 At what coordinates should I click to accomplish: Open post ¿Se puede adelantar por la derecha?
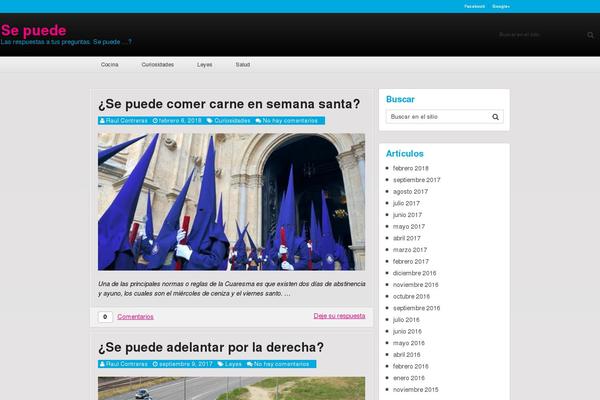(211, 347)
